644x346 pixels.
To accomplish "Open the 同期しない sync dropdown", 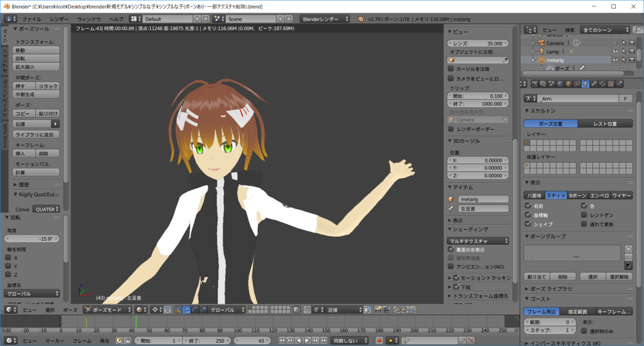I will [350, 340].
